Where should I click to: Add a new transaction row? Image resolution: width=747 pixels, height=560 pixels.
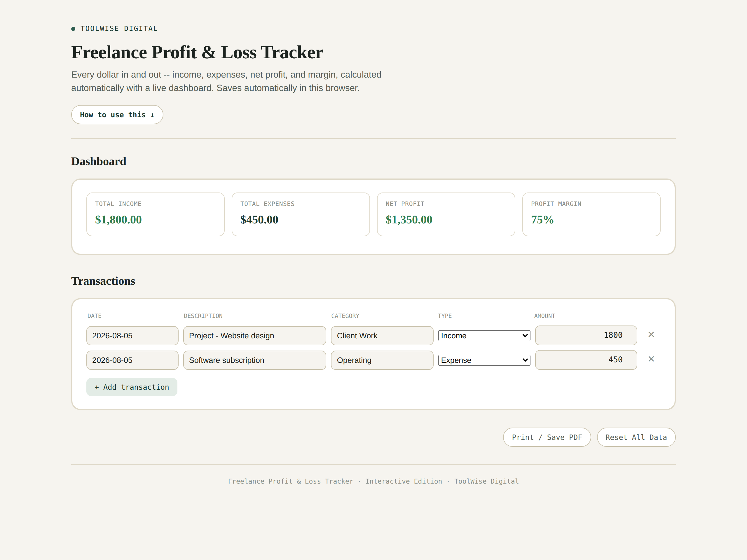pyautogui.click(x=132, y=387)
